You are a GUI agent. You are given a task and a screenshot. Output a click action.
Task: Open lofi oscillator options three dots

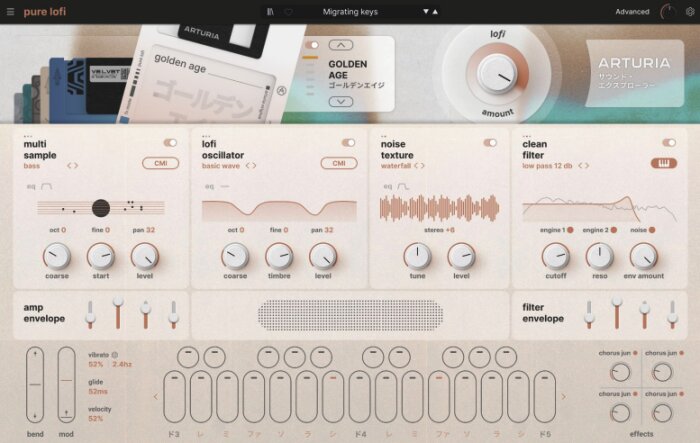206,136
